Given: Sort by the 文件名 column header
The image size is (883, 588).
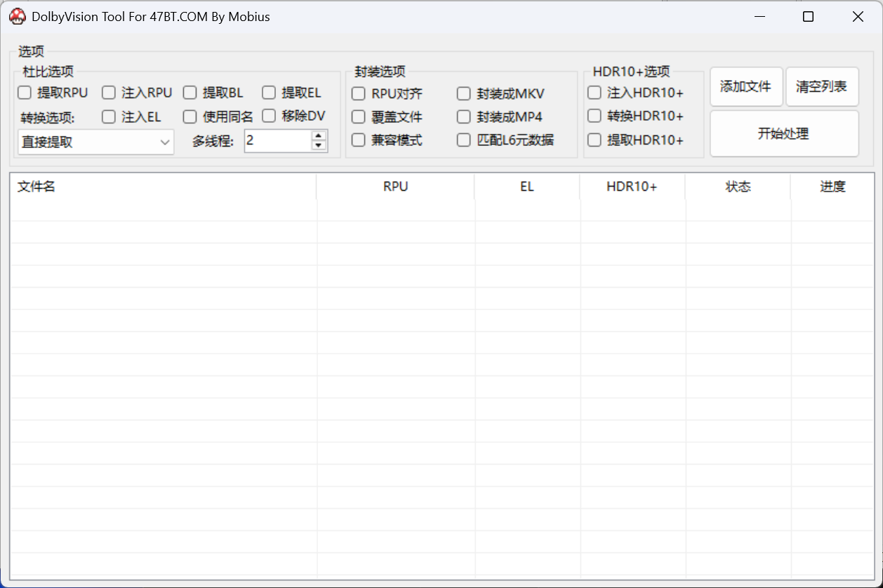Looking at the screenshot, I should coord(163,187).
